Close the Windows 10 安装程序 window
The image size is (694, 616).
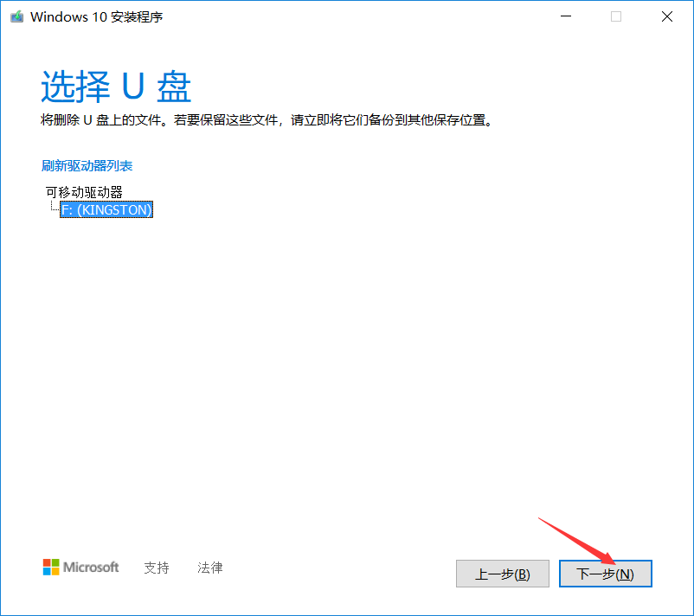[667, 16]
